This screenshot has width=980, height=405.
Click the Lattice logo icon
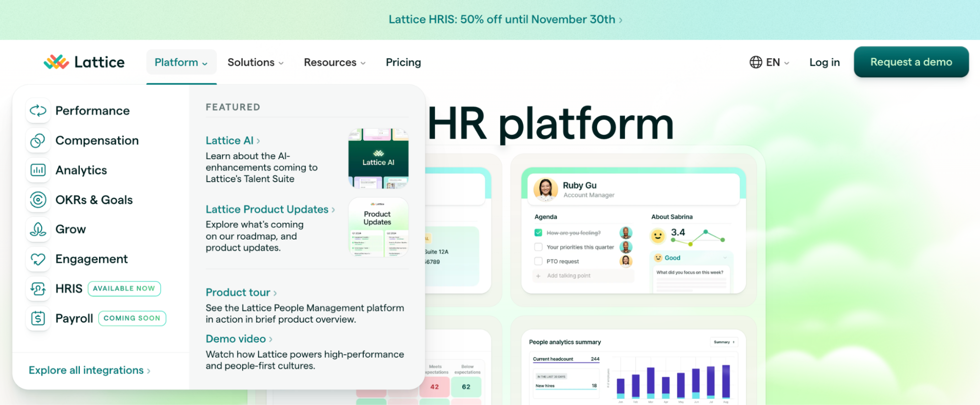tap(56, 62)
